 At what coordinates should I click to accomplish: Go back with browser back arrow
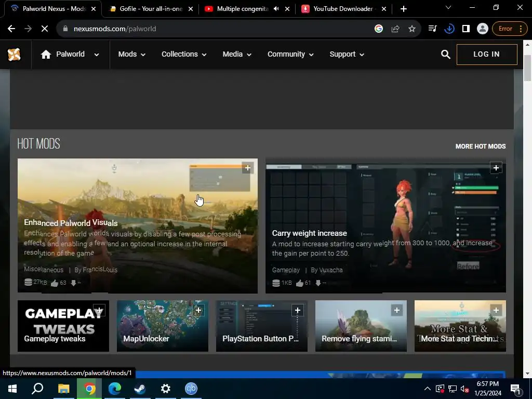[11, 29]
